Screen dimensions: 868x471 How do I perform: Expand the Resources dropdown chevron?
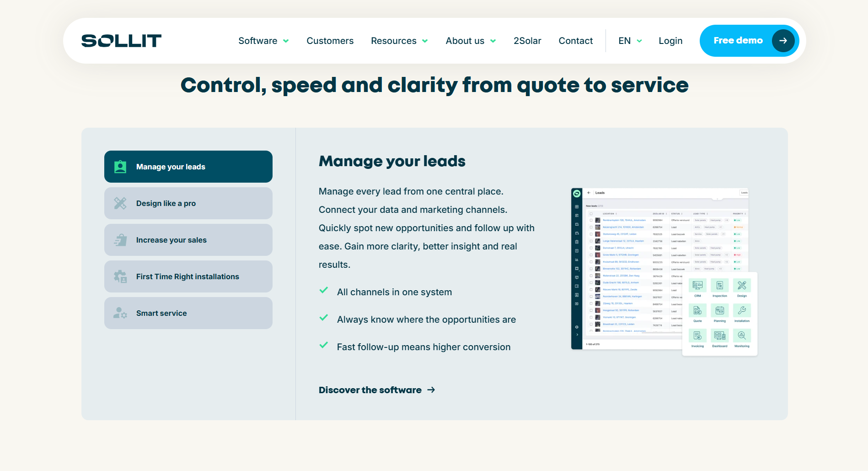click(x=425, y=41)
